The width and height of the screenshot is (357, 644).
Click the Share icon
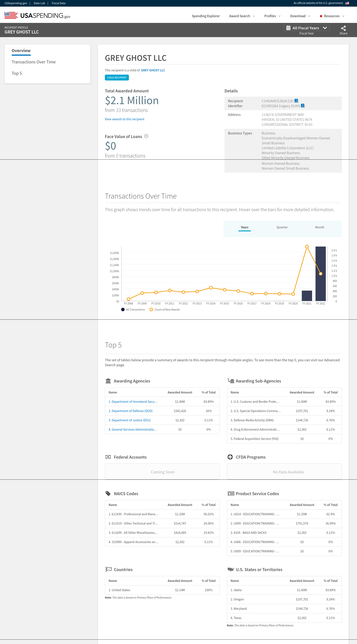click(x=343, y=28)
